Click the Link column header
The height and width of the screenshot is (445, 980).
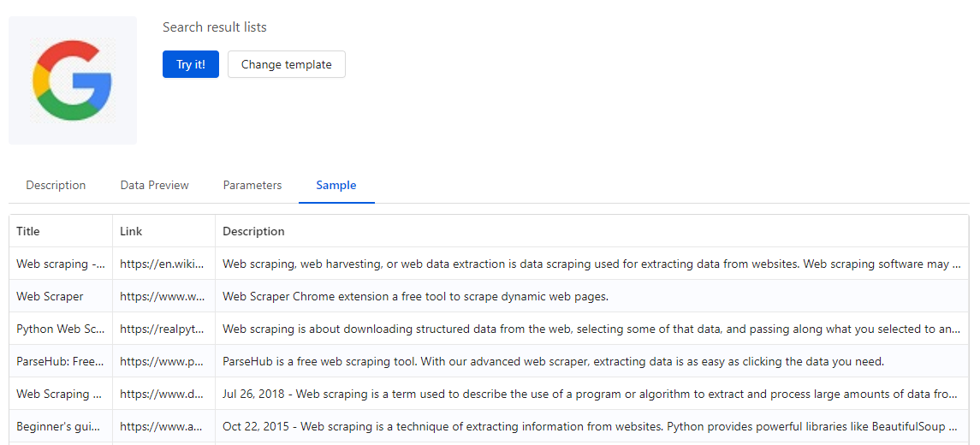[131, 231]
